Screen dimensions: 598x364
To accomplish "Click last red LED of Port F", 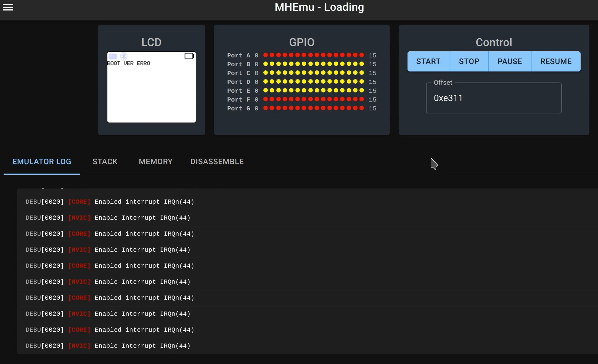I will pos(362,99).
